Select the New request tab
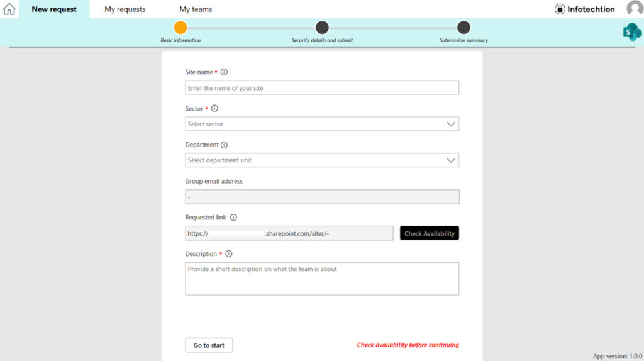The height and width of the screenshot is (361, 644). click(x=54, y=9)
